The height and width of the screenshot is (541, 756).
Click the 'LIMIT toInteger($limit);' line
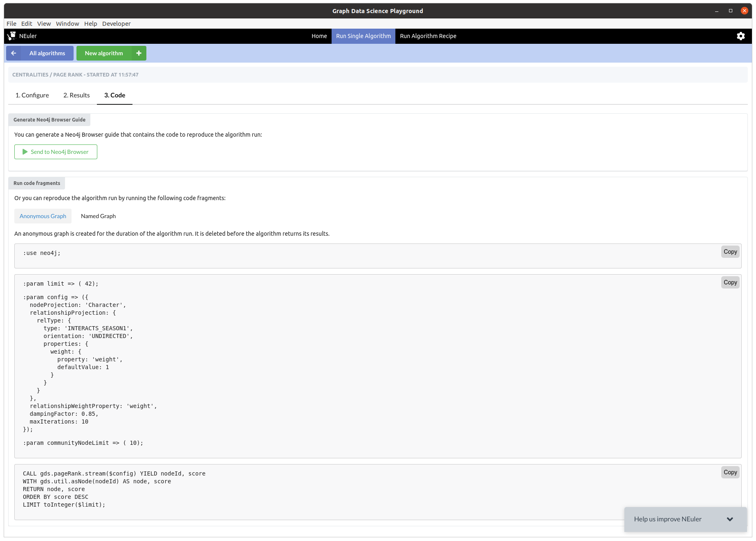click(64, 505)
